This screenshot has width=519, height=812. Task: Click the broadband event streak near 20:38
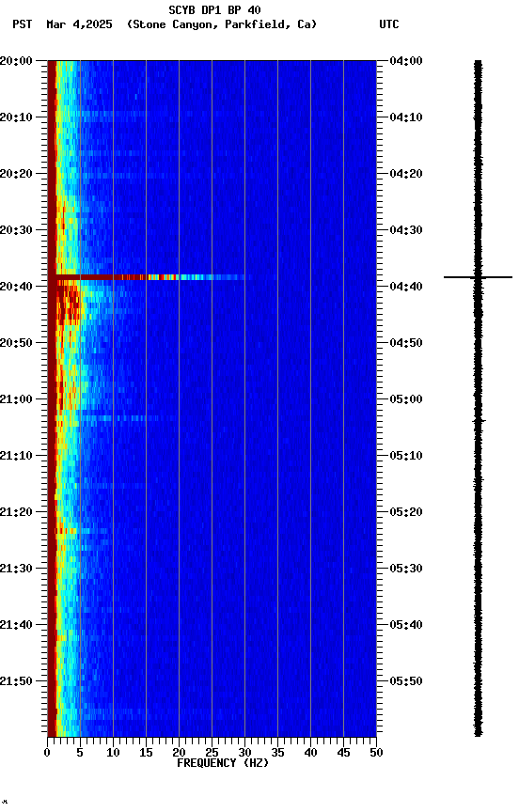tap(150, 277)
